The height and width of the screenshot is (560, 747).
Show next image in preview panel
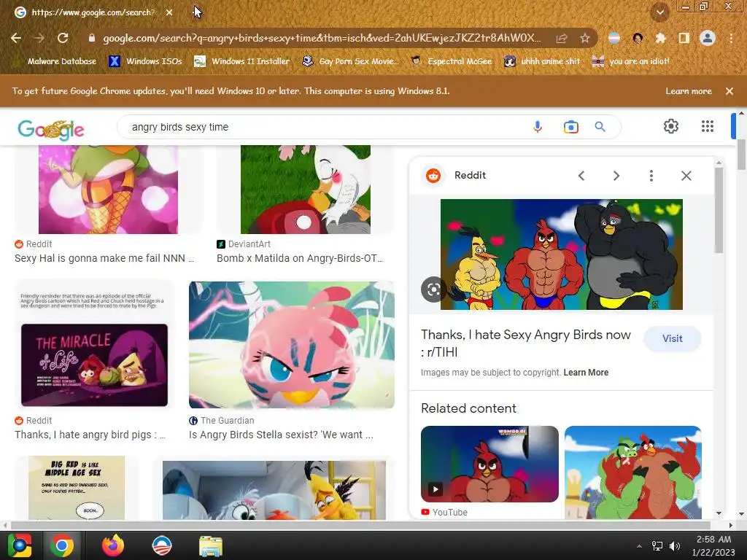pyautogui.click(x=616, y=176)
